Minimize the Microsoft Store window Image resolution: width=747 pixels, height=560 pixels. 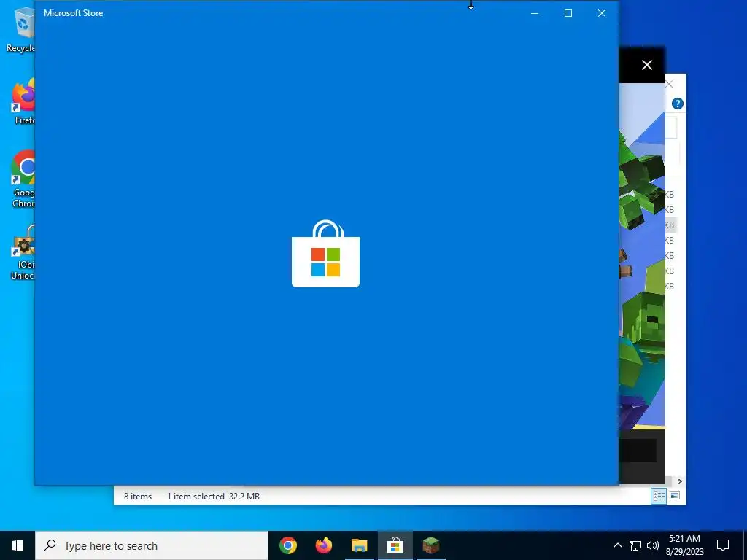535,13
